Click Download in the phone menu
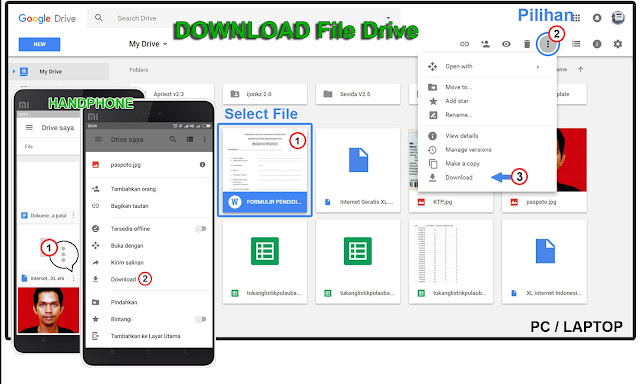Screen dimensions: 640x384 click(123, 280)
